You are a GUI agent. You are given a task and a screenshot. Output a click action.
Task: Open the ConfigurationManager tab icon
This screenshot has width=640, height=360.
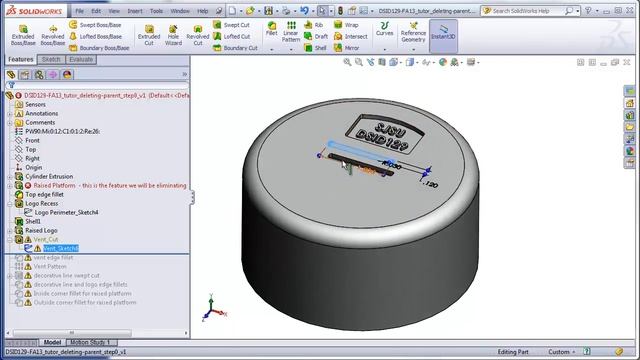[x=39, y=75]
